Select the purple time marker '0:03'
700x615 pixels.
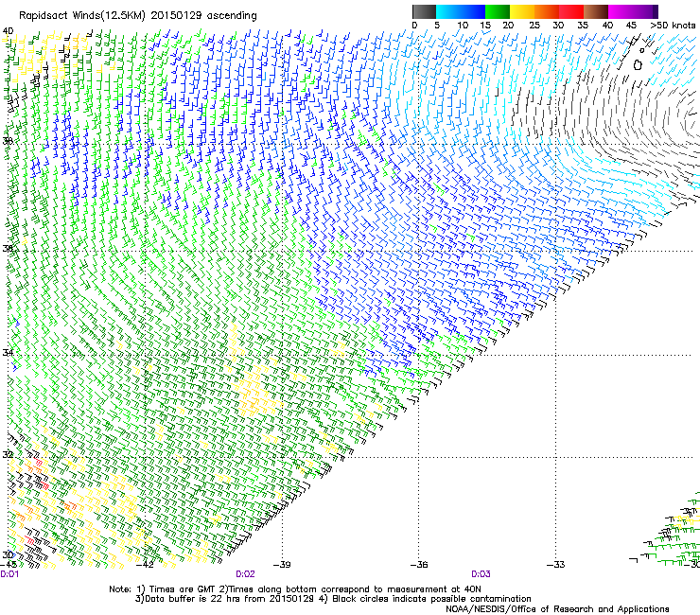481,574
